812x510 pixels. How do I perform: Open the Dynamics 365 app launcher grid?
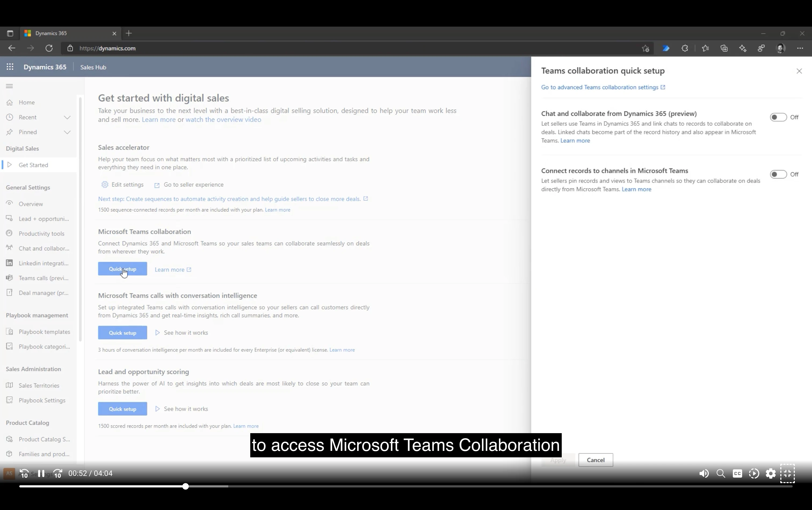coord(10,67)
